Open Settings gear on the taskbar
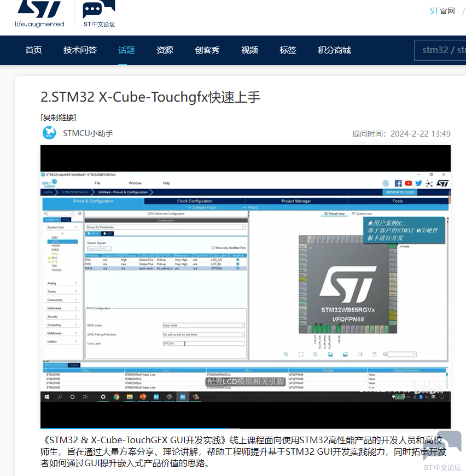 (103, 397)
